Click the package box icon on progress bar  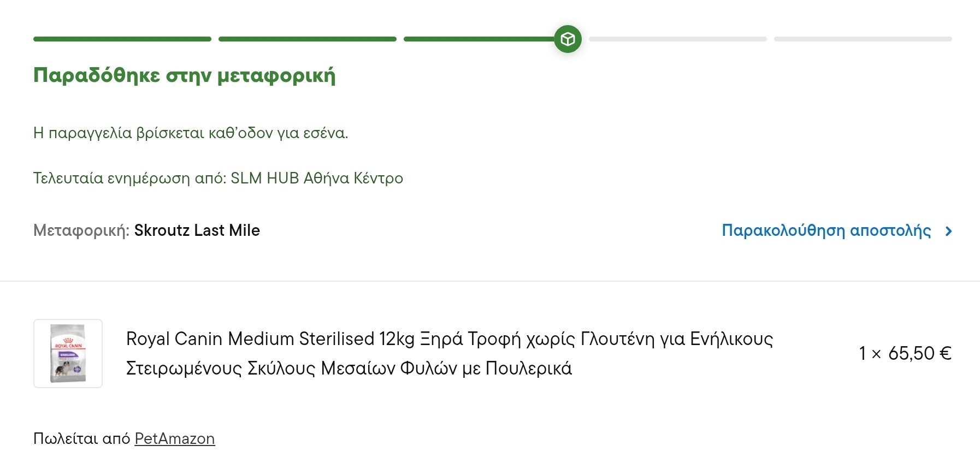(568, 39)
